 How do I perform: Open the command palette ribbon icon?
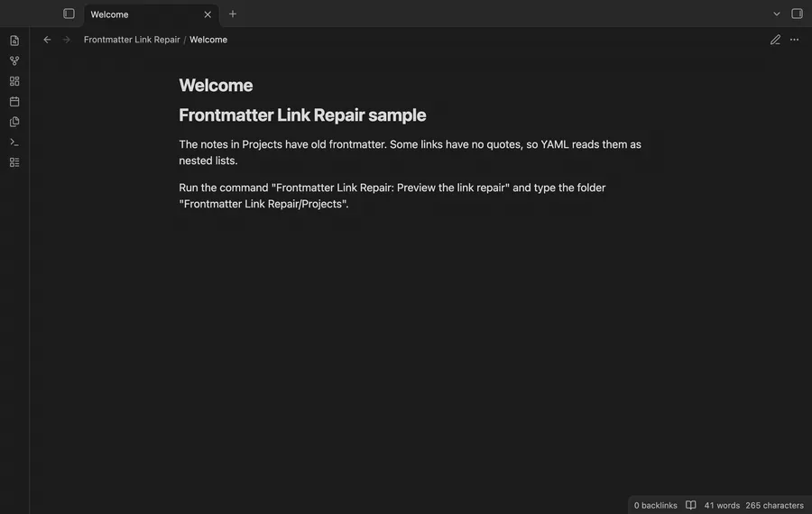[x=14, y=142]
